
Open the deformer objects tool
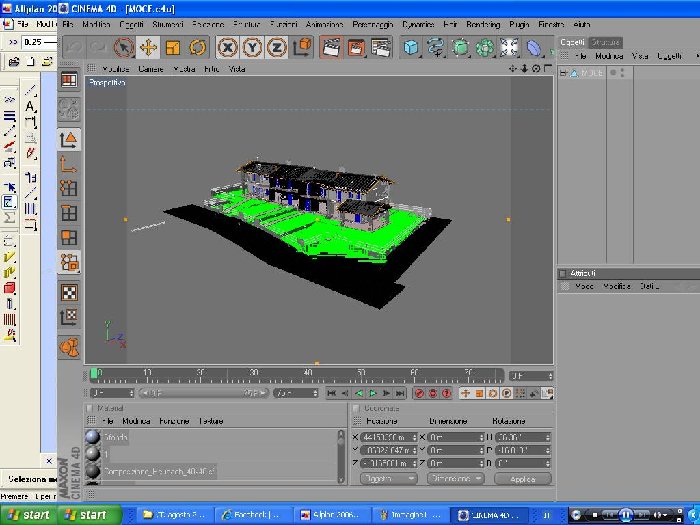(534, 47)
